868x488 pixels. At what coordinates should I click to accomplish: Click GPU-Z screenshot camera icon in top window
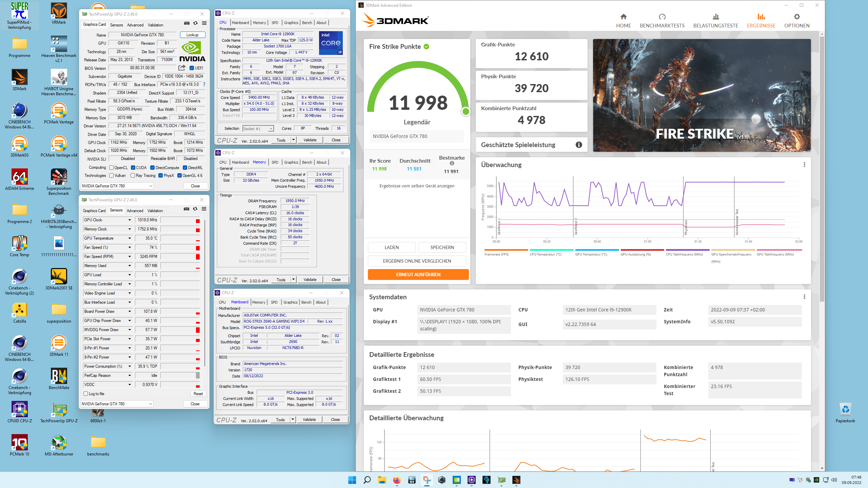pyautogui.click(x=187, y=23)
